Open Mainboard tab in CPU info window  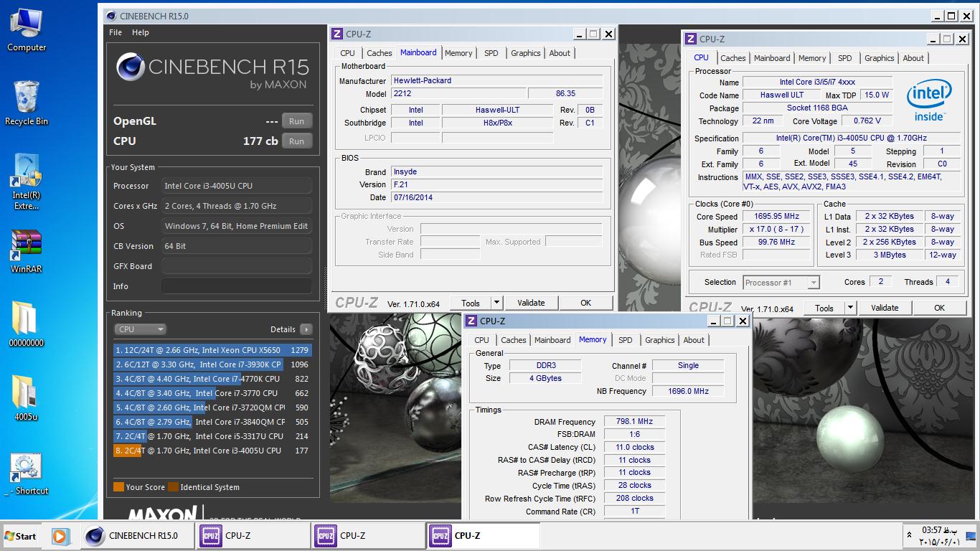click(772, 58)
